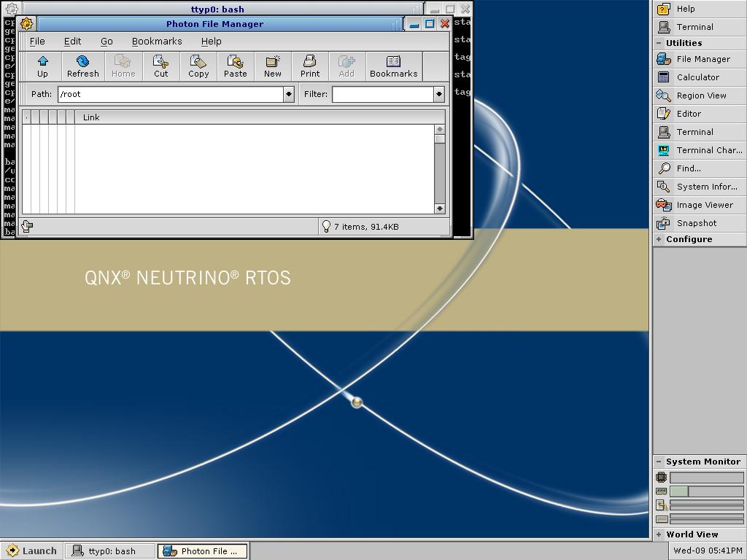Start Snapshot utility in shelf
This screenshot has width=747, height=560.
tap(700, 223)
